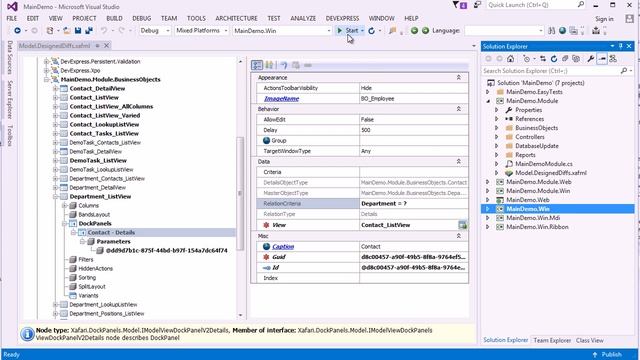
Task: Click the first green circle toolbar icon
Action: [x=414, y=31]
